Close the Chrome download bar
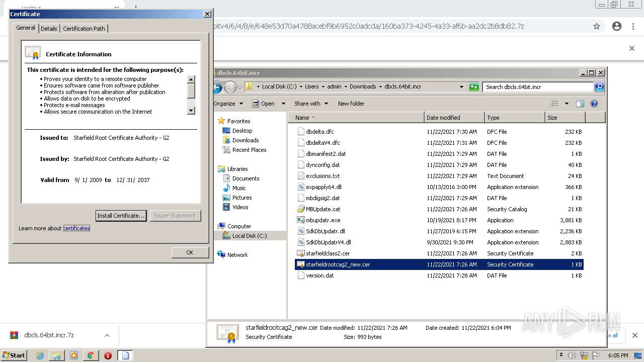 point(635,335)
